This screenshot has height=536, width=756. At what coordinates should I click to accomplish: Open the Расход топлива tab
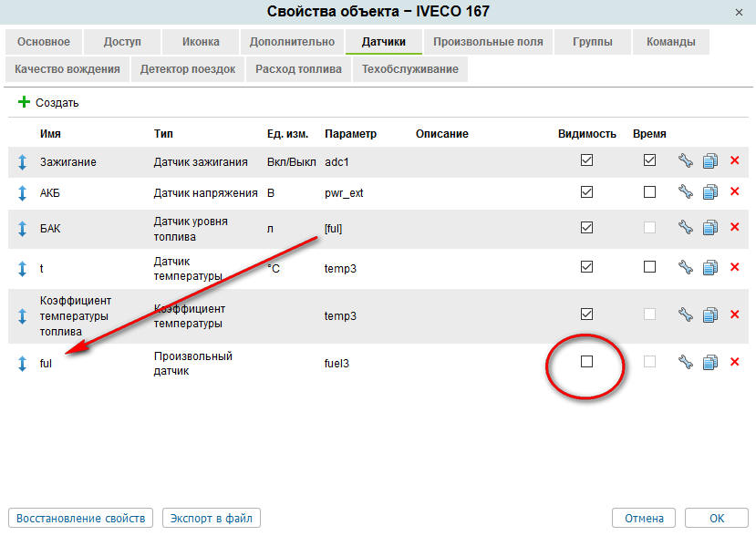(298, 69)
